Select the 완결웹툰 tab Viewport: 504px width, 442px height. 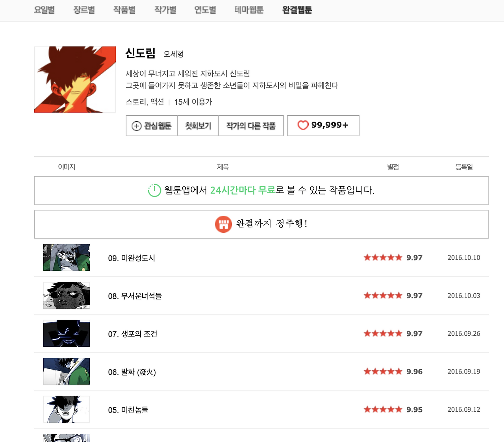pos(297,10)
